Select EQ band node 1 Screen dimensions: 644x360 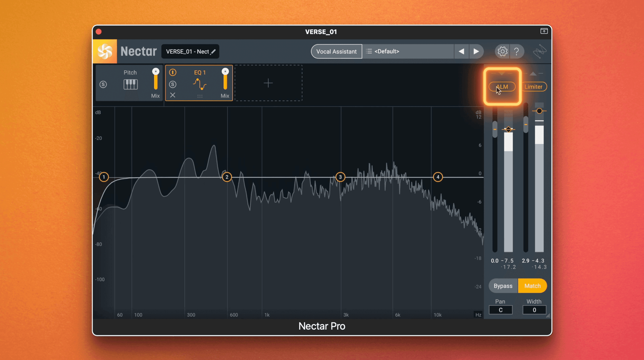pos(104,177)
